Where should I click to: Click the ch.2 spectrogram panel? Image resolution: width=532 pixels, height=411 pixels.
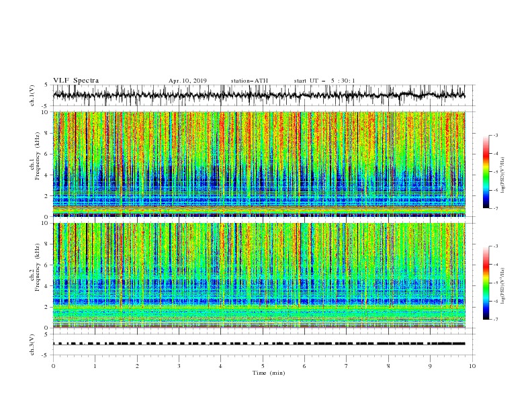pos(259,275)
